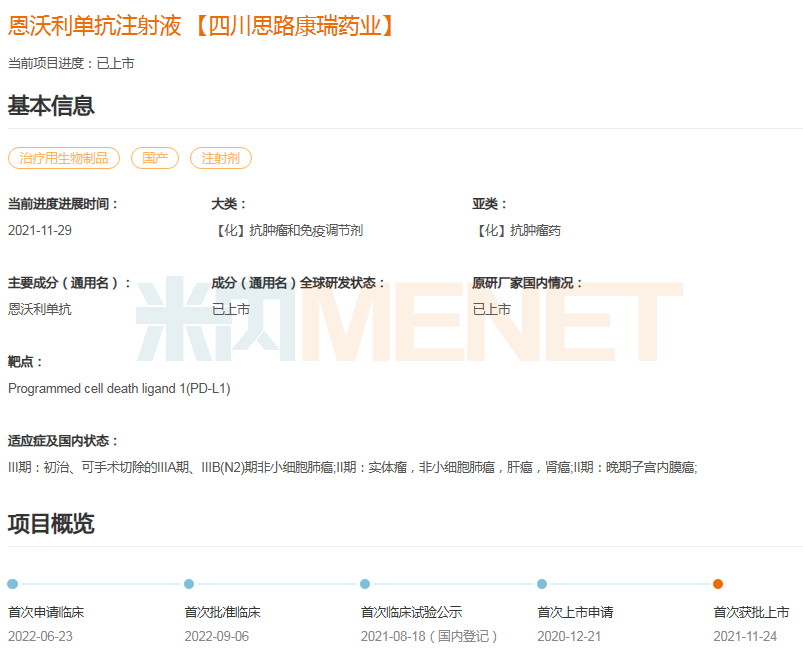Click the 恩沃利单抗 main ingredient value
Viewport: 803px width, 666px height.
40,309
